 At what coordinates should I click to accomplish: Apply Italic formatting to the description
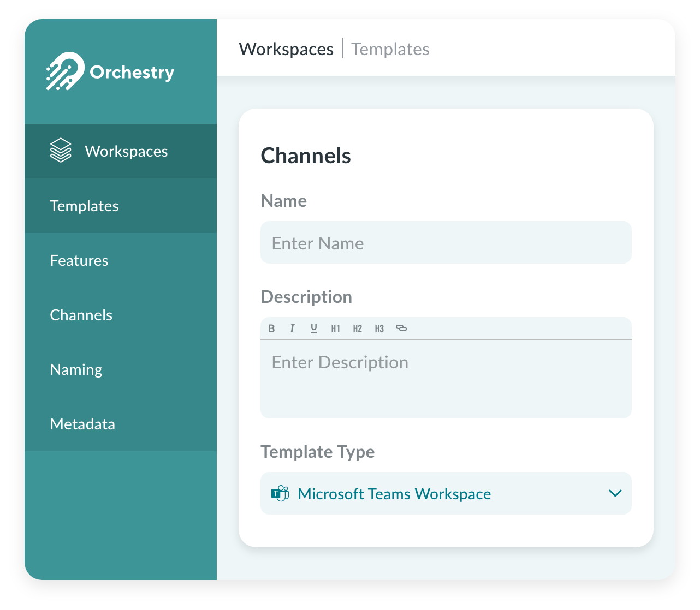click(x=292, y=328)
